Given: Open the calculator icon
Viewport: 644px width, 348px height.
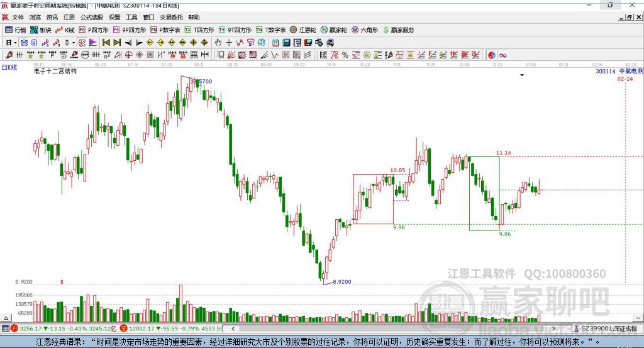Looking at the screenshot, I should (x=287, y=43).
